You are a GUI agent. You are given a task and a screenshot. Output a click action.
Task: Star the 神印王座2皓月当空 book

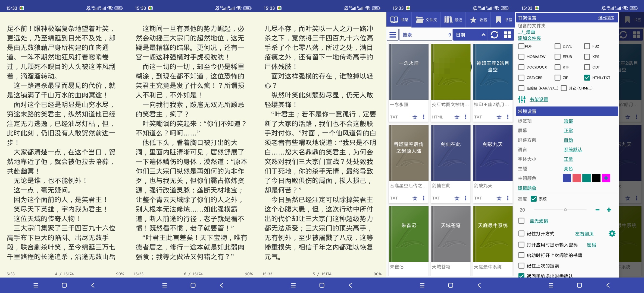click(x=499, y=117)
